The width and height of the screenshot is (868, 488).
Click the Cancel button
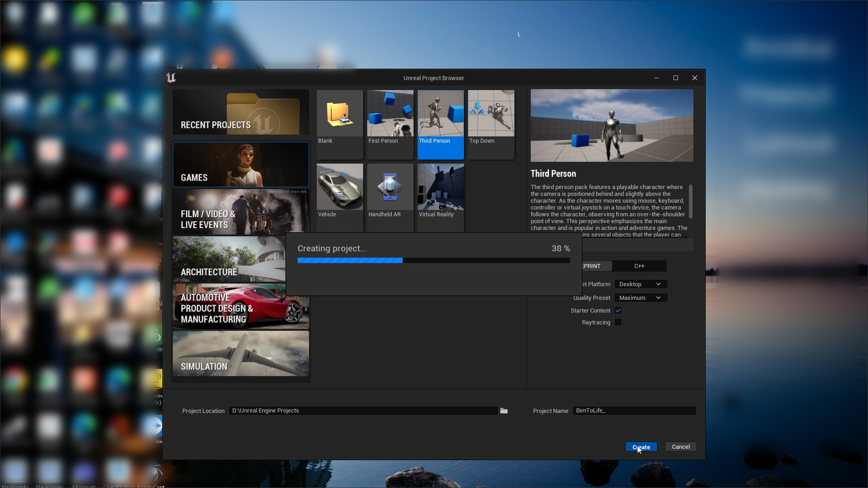coord(680,447)
